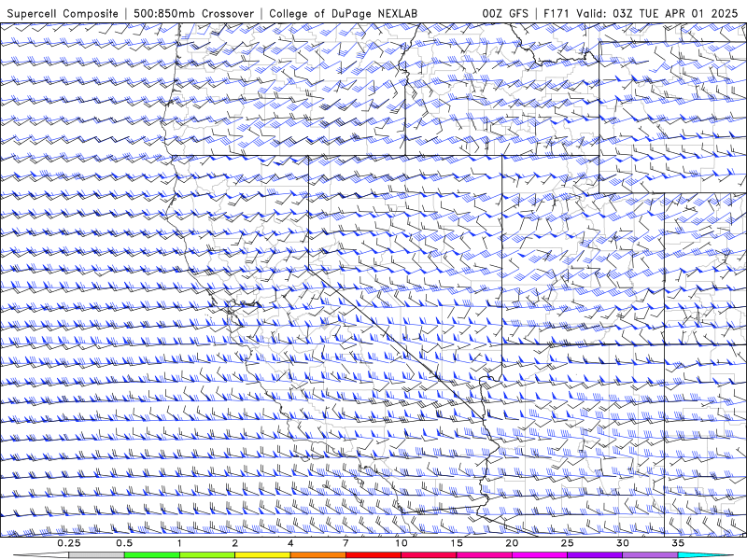Click the '30' legend value label
This screenshot has height=560, width=747.
tap(623, 543)
